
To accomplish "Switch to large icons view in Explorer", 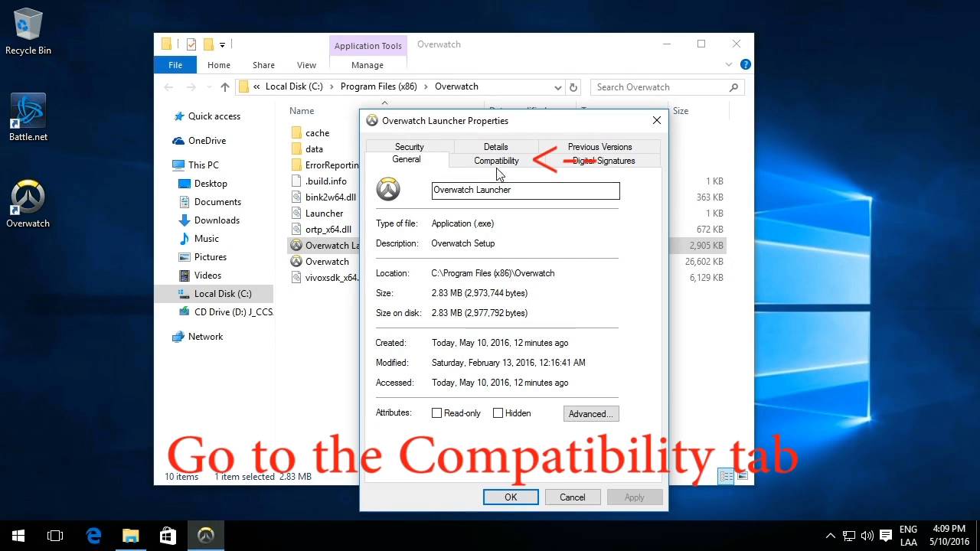I will (742, 477).
